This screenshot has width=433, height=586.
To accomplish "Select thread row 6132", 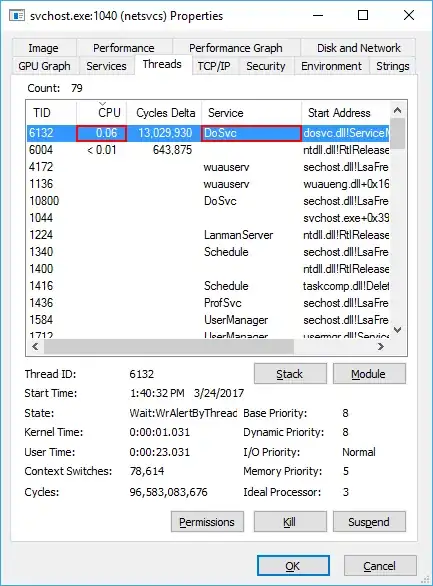I will (x=208, y=133).
